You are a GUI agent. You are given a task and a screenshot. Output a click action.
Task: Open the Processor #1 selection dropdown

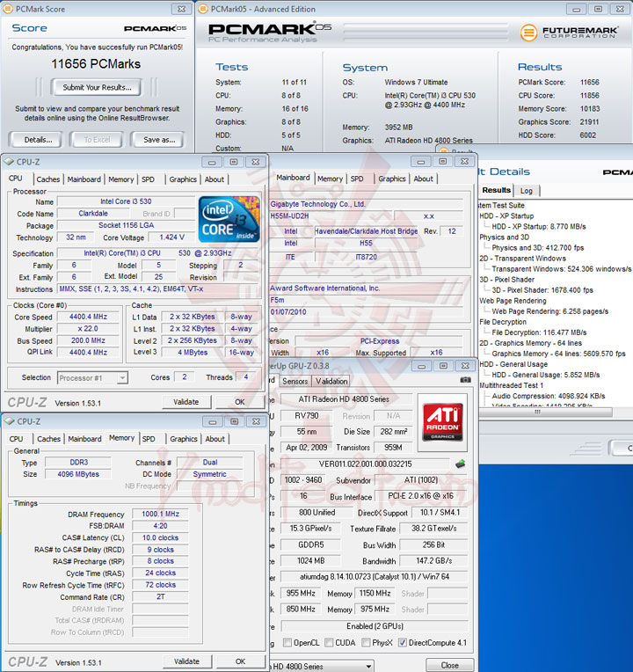(122, 378)
